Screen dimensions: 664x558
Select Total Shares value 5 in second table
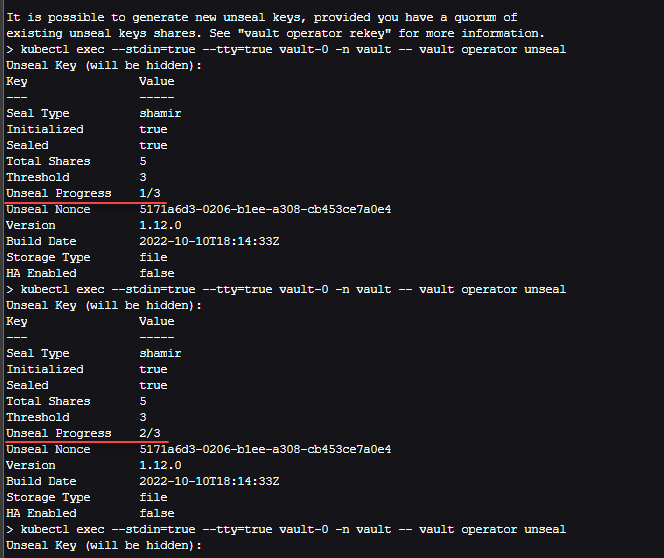coord(143,401)
